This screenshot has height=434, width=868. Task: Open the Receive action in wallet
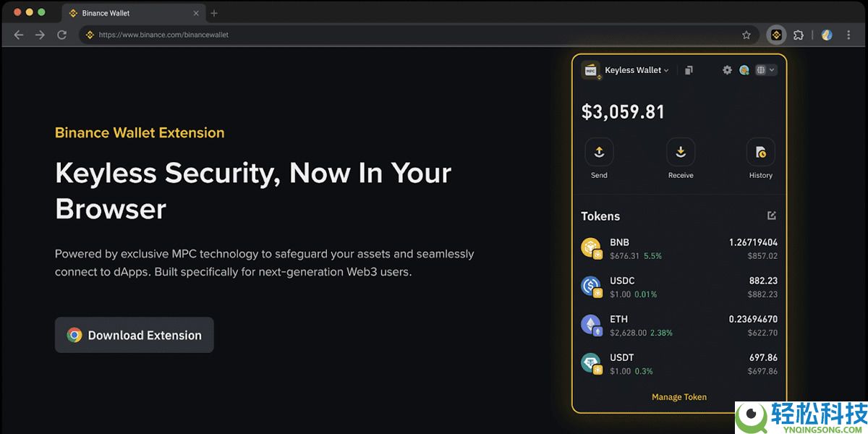pyautogui.click(x=681, y=153)
